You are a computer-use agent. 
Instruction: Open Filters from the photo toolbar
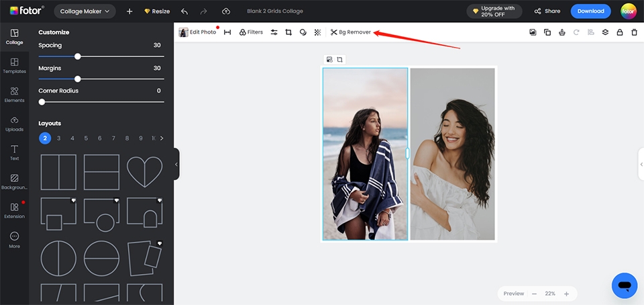[x=251, y=32]
